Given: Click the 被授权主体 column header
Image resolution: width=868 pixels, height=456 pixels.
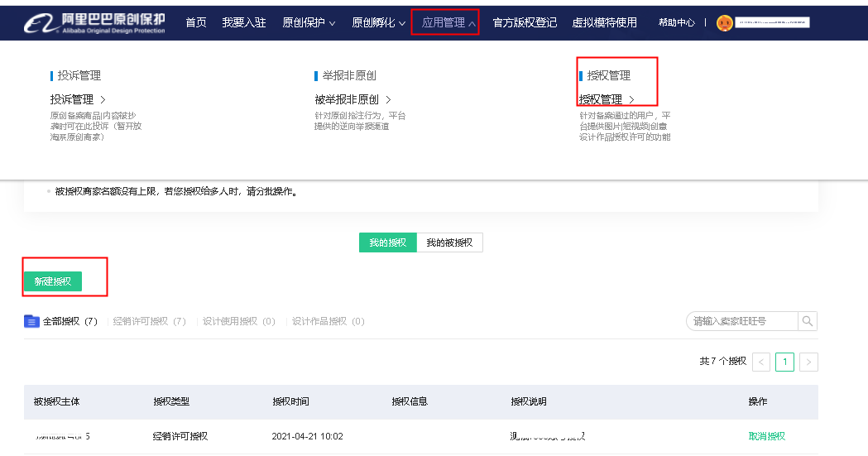Looking at the screenshot, I should [56, 401].
